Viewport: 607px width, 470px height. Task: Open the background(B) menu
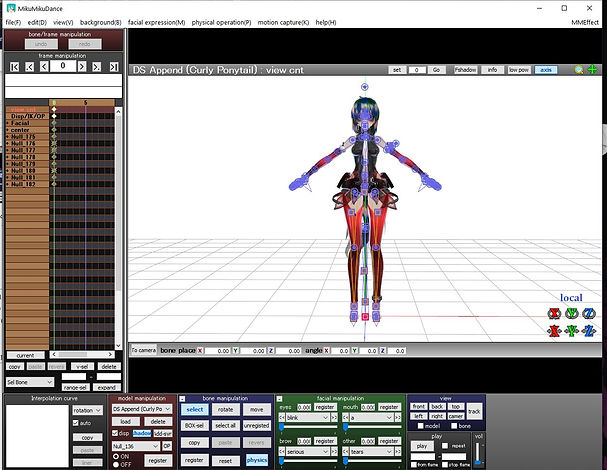101,22
